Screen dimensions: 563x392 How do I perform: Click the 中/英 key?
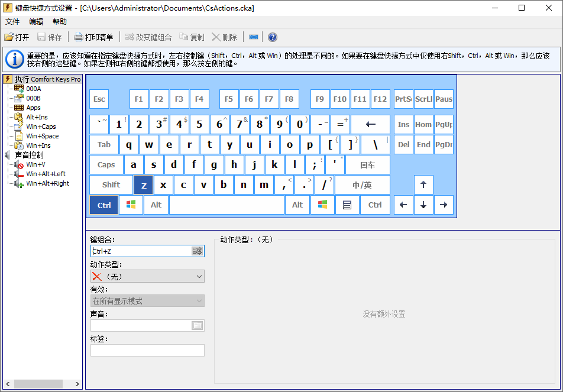[363, 185]
